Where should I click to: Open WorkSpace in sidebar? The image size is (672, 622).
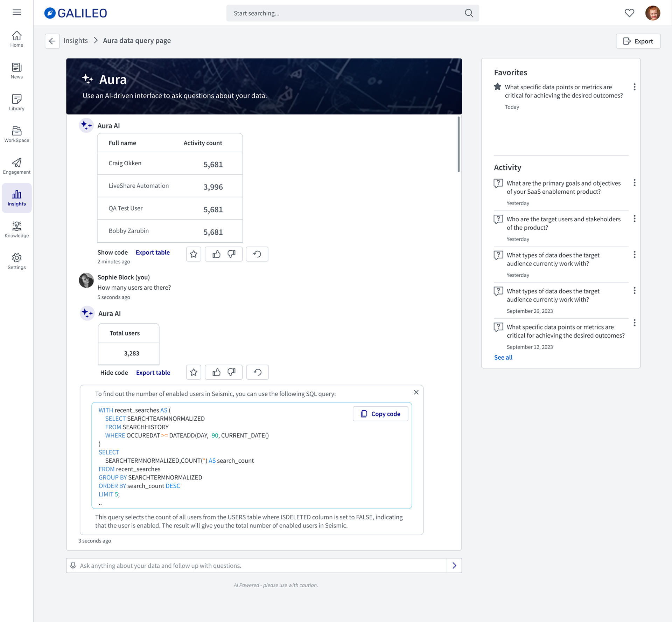[17, 134]
